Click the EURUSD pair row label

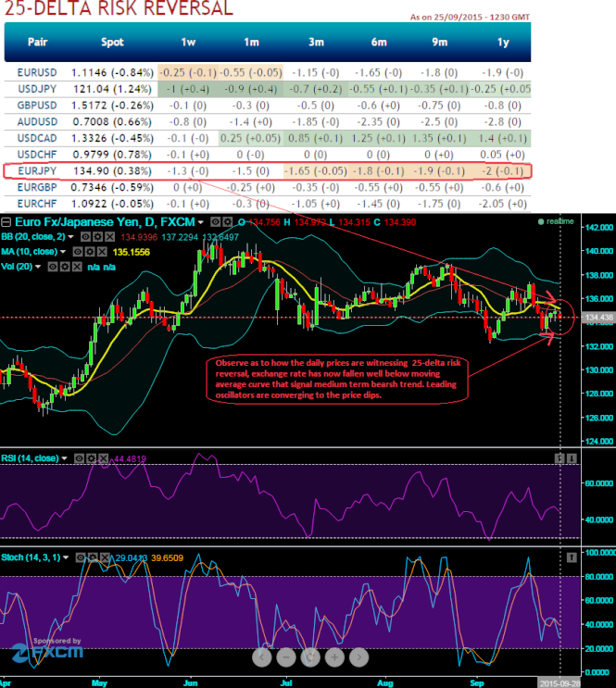click(37, 72)
